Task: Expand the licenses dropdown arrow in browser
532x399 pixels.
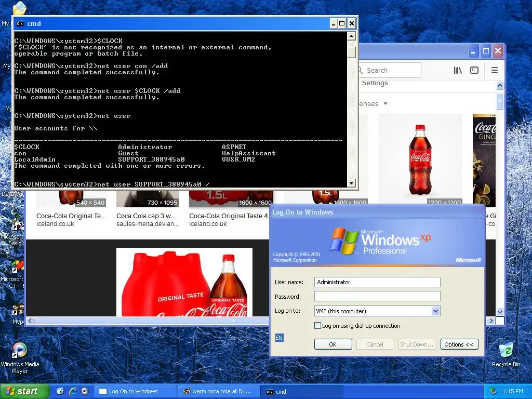Action: click(x=385, y=103)
